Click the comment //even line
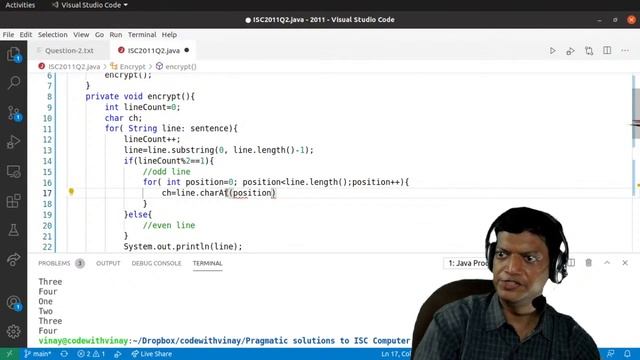The width and height of the screenshot is (640, 360). point(169,225)
